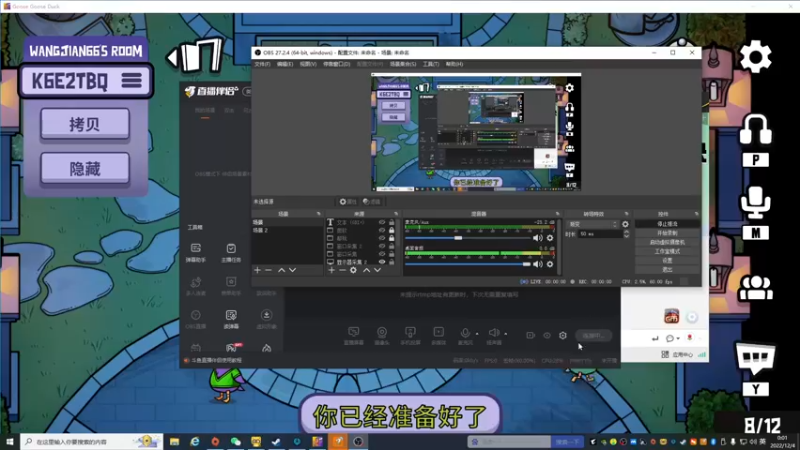800x450 pixels.
Task: Click the stop streaming button in controls
Action: point(667,224)
